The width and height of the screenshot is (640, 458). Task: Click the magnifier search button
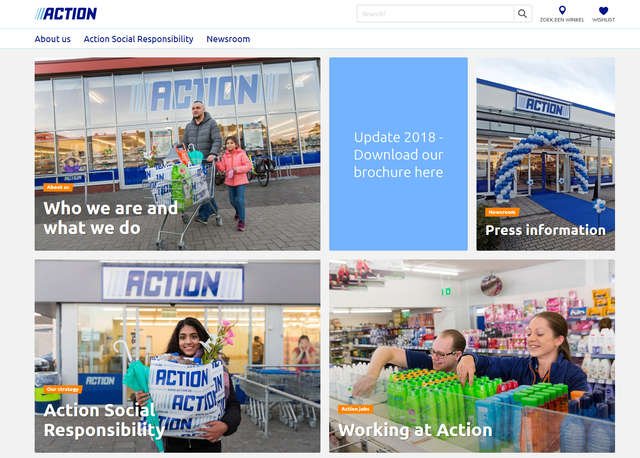pos(522,14)
